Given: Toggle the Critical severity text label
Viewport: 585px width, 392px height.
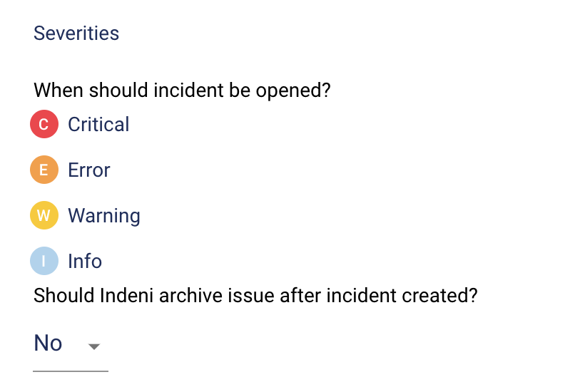Looking at the screenshot, I should [x=98, y=125].
